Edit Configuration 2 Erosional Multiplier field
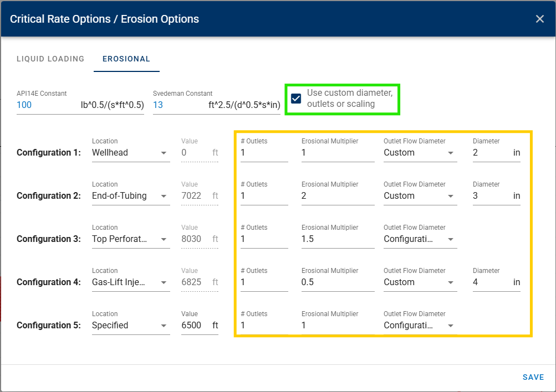The height and width of the screenshot is (392, 556). tap(337, 196)
